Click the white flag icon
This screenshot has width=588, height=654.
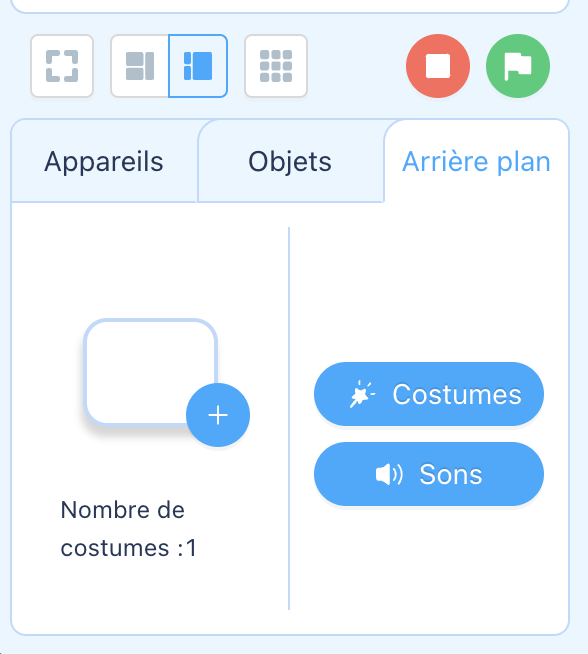[518, 66]
